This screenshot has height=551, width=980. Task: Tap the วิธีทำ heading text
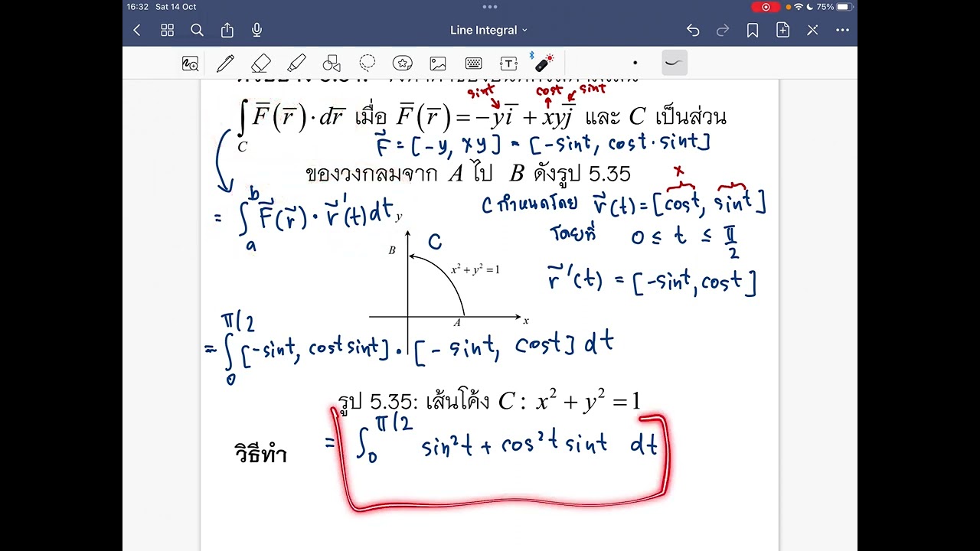point(260,454)
